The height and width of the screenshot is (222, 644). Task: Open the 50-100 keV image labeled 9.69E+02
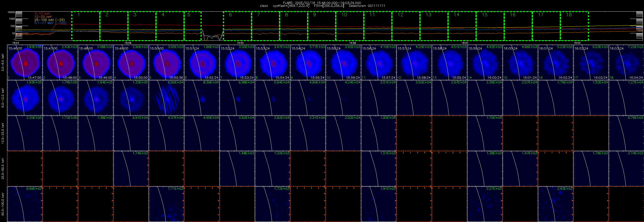pos(25,204)
